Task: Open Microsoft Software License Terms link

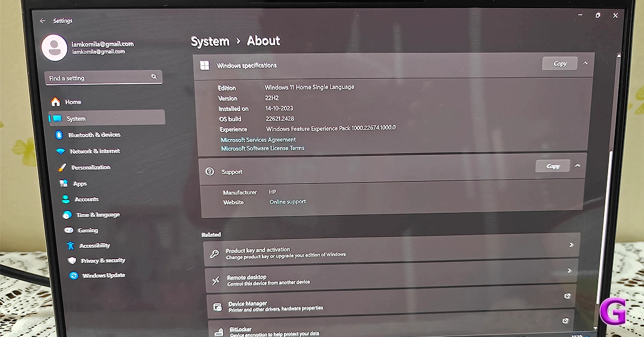Action: [263, 149]
